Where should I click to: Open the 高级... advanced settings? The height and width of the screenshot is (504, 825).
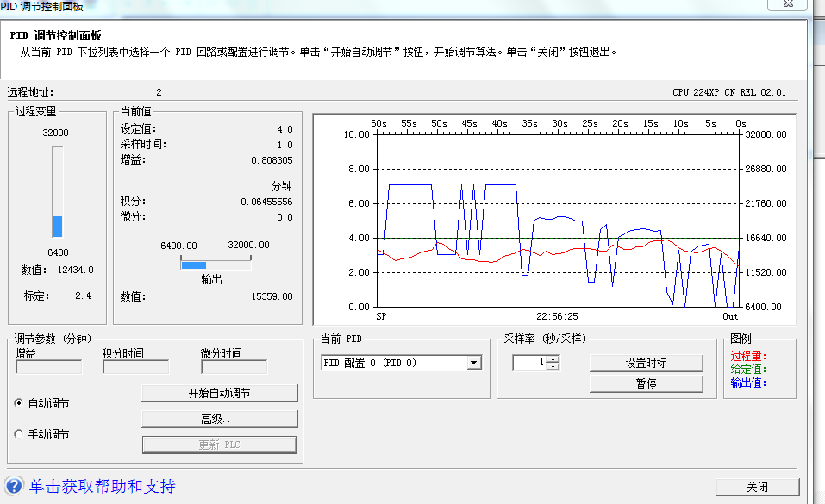click(x=219, y=419)
